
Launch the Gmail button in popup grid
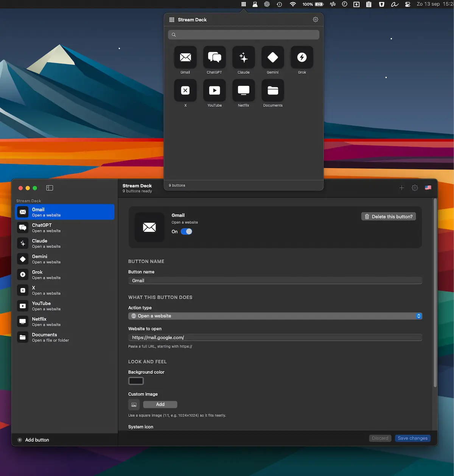[x=185, y=58]
